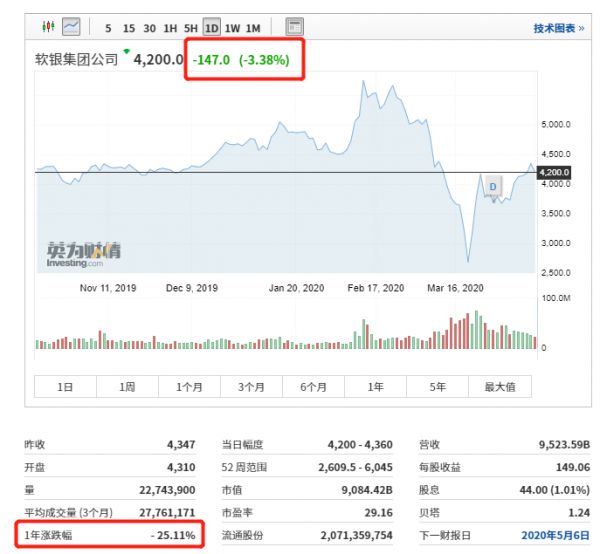Click the 英为财情 Investing.com watermark logo

click(82, 254)
